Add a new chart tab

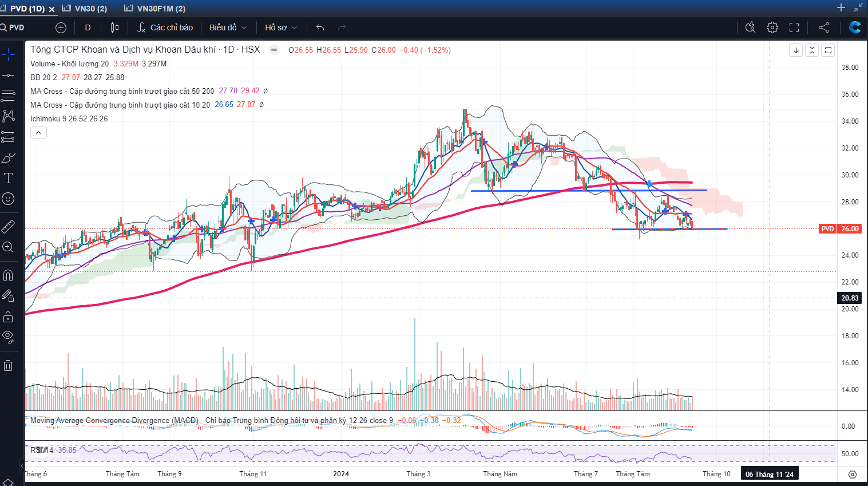tap(841, 8)
